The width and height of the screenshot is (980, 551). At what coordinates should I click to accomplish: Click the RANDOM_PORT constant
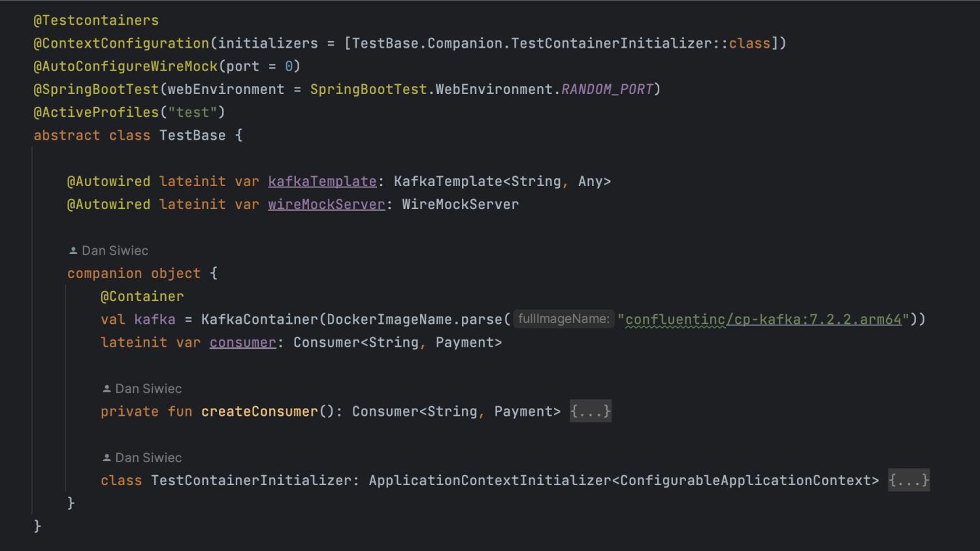point(607,89)
